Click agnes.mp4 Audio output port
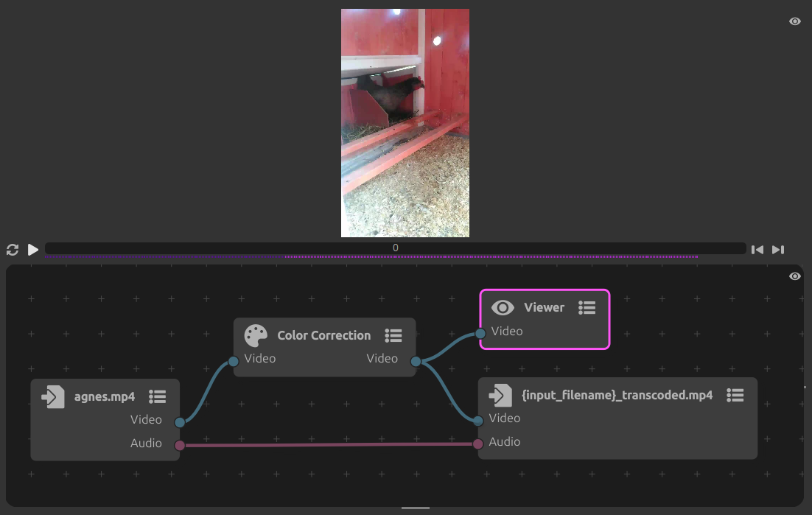Screen dimensions: 812x515 point(179,445)
